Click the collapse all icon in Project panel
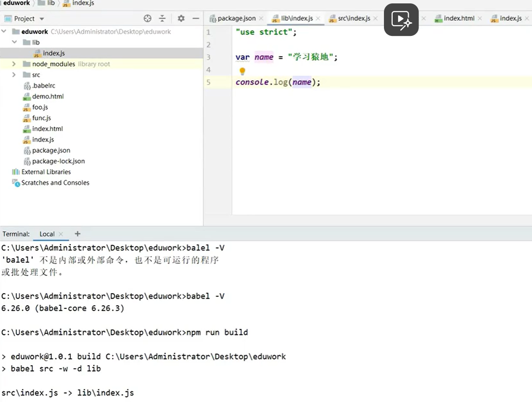 (x=162, y=18)
